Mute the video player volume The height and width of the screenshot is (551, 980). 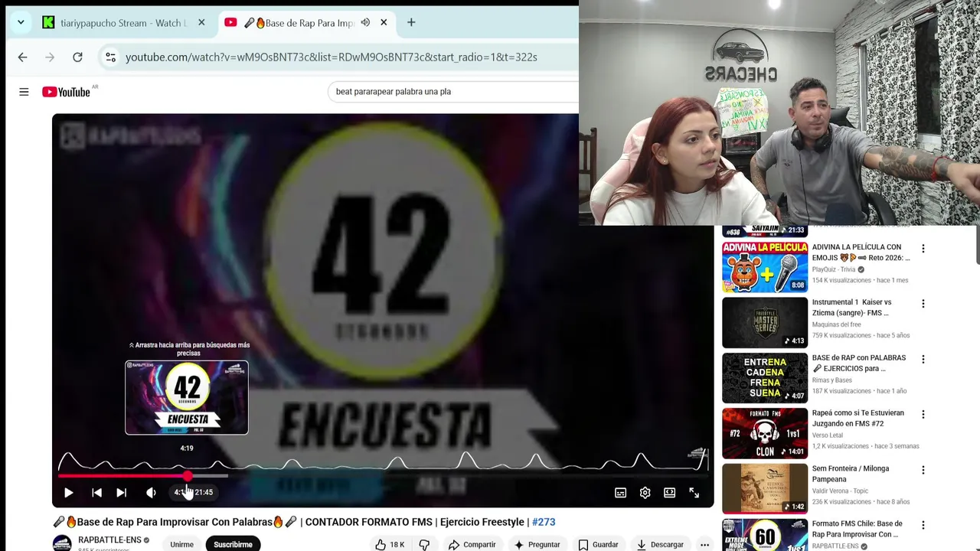coord(151,493)
